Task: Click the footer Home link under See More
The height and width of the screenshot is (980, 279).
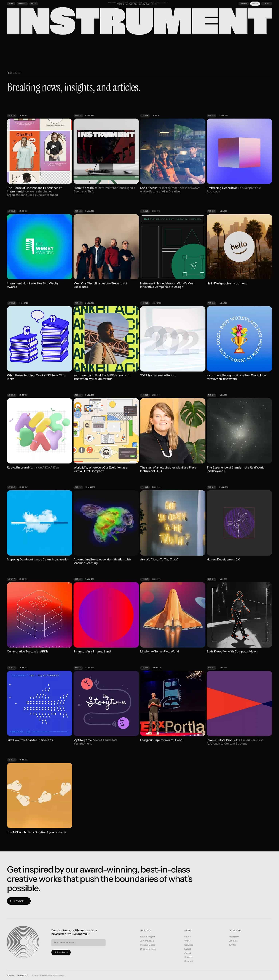Action: click(188, 937)
